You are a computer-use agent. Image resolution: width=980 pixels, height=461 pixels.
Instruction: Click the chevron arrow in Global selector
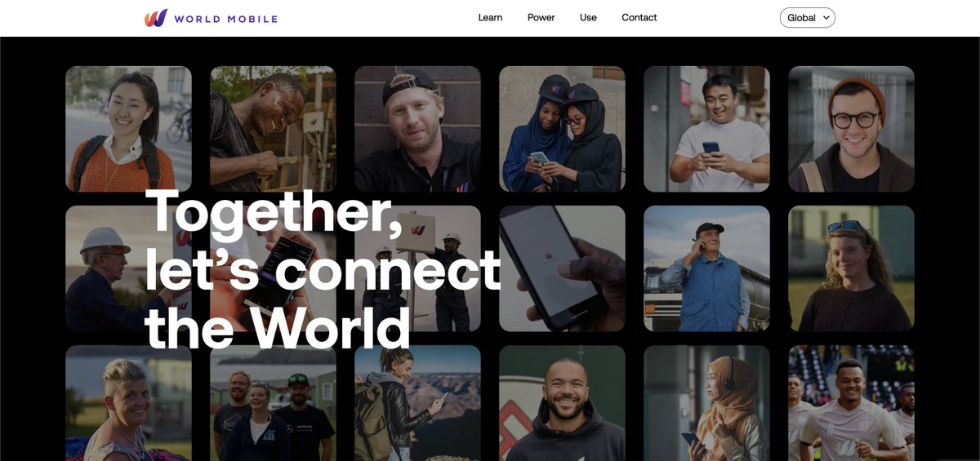(x=826, y=17)
